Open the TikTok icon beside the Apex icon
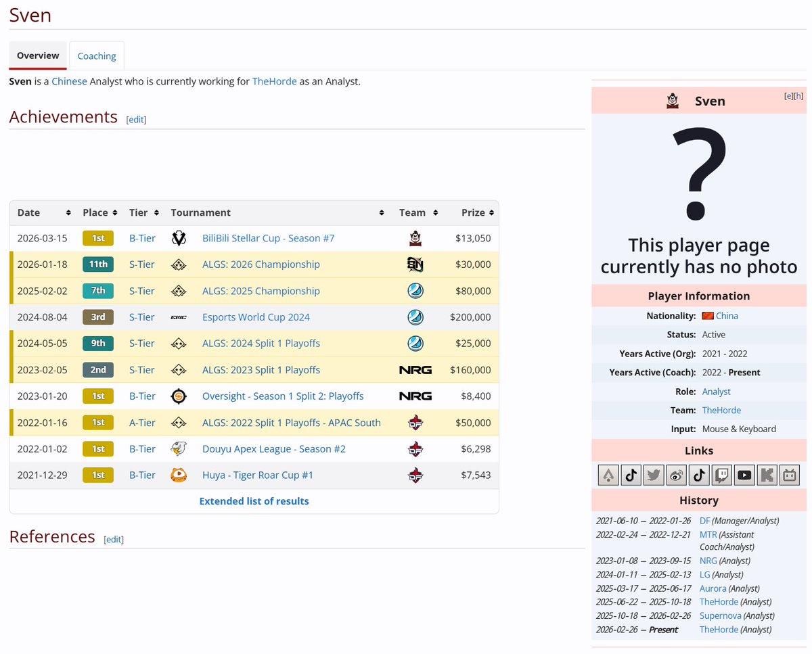This screenshot has width=812, height=654. pos(631,475)
